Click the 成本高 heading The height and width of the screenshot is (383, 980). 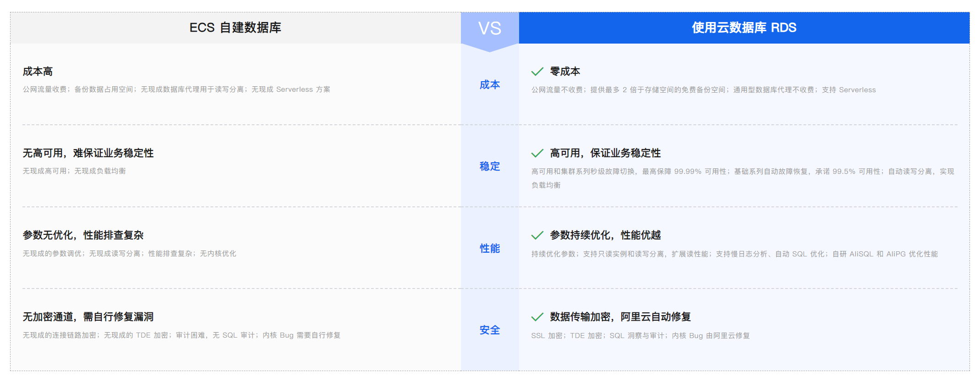[38, 72]
